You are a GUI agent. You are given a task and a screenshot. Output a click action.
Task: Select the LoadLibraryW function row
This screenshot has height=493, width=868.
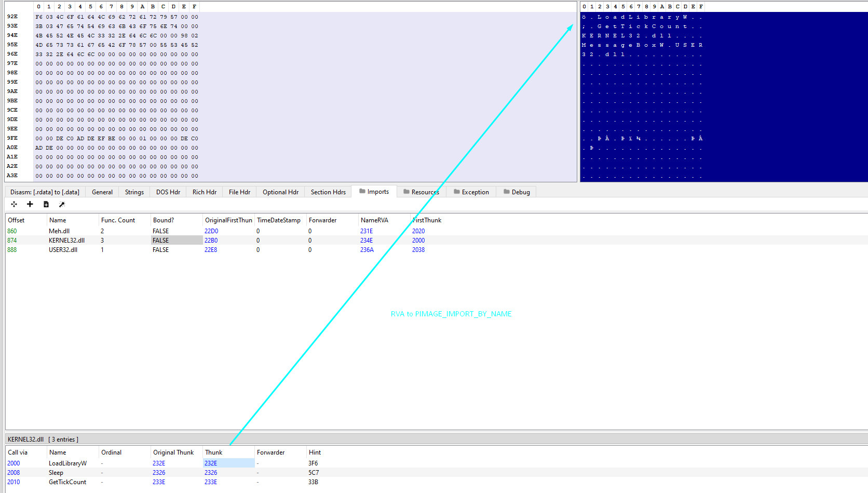coord(436,463)
